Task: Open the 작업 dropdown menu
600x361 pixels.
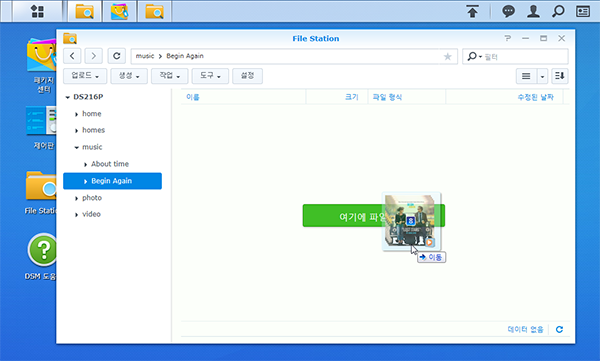Action: click(x=169, y=76)
